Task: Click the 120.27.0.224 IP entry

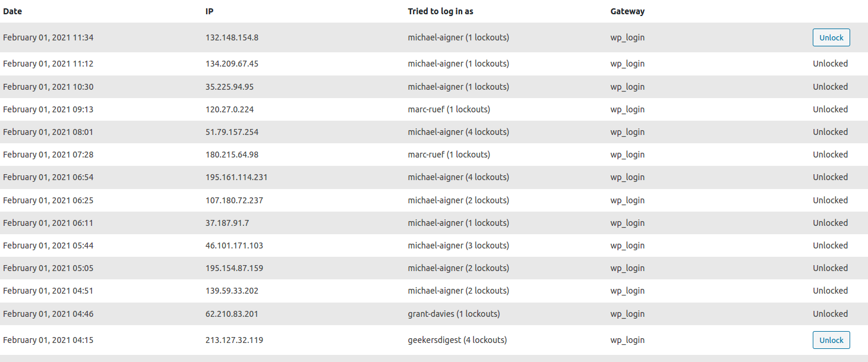Action: 229,109
